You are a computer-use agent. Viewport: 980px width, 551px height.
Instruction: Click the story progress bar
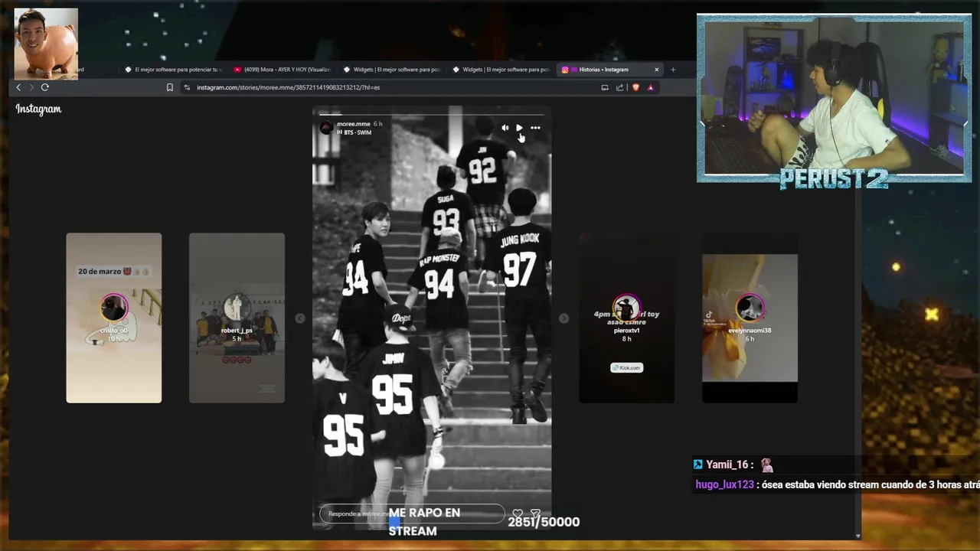(432, 115)
